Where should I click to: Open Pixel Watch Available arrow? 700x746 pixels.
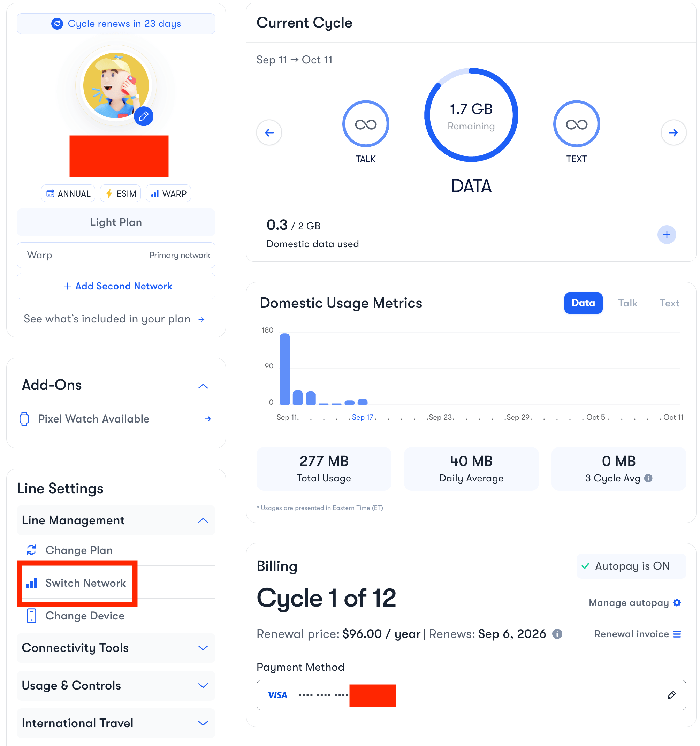click(x=207, y=419)
